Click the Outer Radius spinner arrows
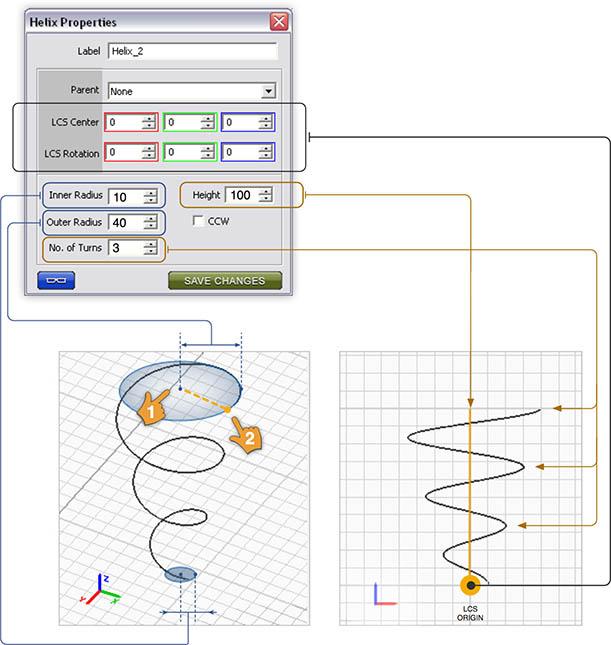 [150, 223]
